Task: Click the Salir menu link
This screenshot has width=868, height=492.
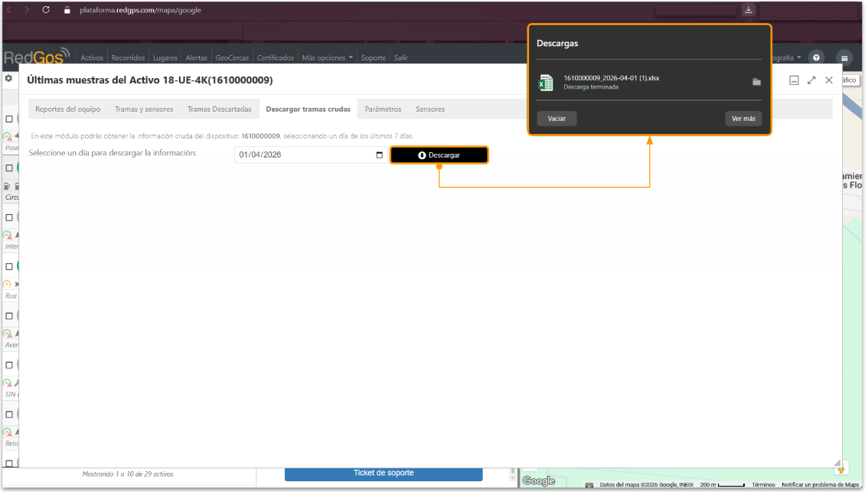Action: [401, 57]
